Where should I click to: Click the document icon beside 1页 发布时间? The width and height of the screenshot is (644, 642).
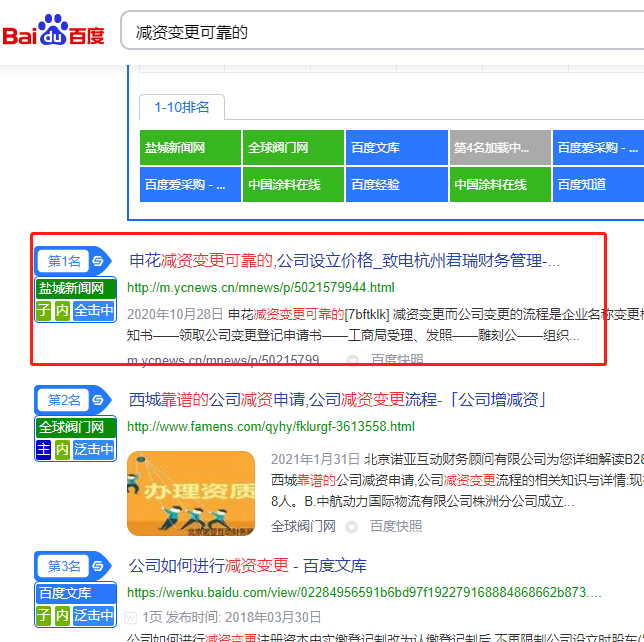(131, 617)
